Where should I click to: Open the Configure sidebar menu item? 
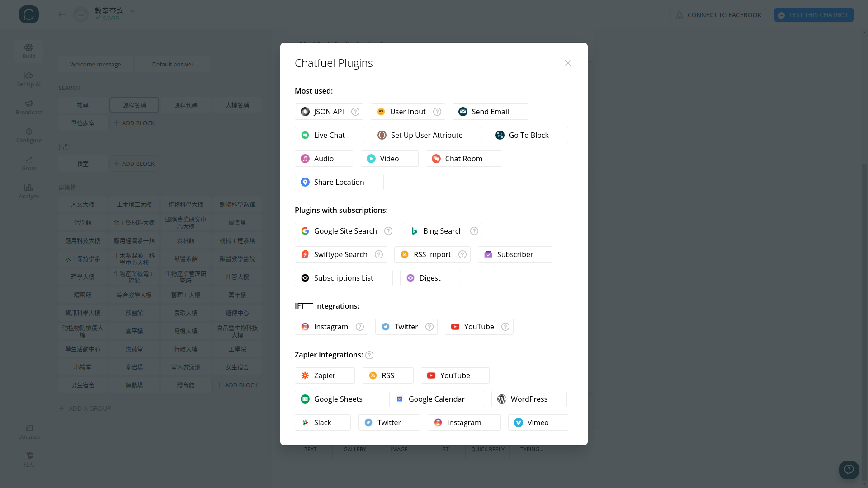point(29,135)
